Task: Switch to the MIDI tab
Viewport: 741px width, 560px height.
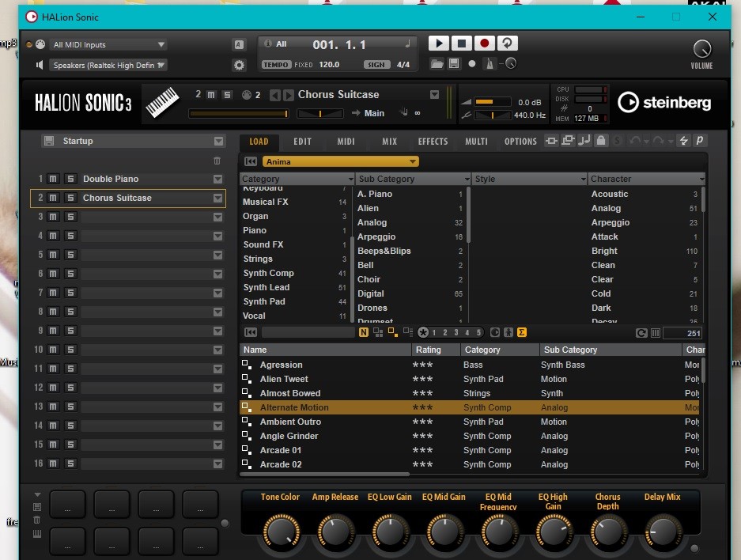Action: [346, 142]
